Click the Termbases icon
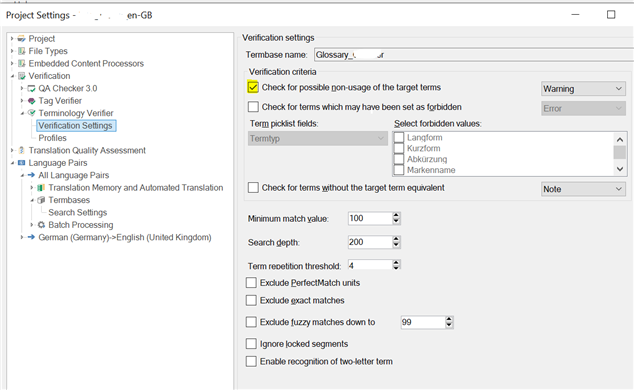Viewport: 634px width, 390px height. [41, 200]
